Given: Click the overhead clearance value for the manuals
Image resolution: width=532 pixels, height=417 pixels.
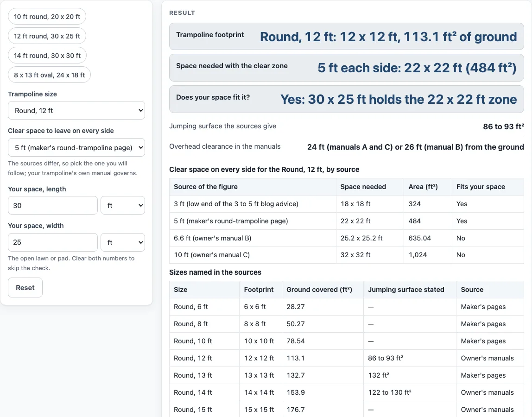Looking at the screenshot, I should (415, 147).
